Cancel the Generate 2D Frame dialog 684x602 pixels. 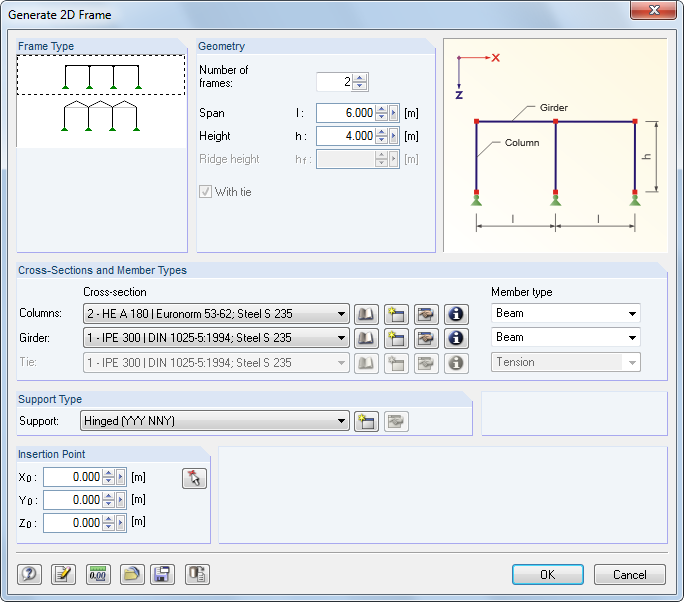click(629, 575)
